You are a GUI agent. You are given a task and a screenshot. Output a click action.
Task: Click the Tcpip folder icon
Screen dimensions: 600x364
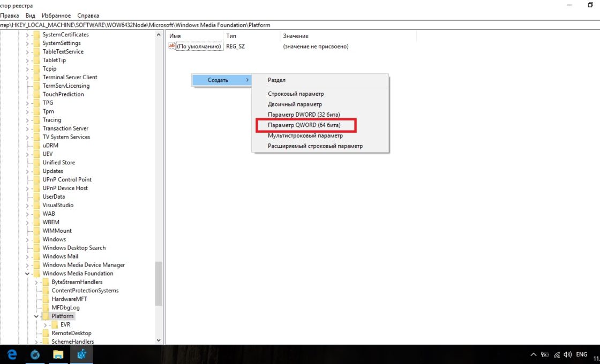(37, 69)
